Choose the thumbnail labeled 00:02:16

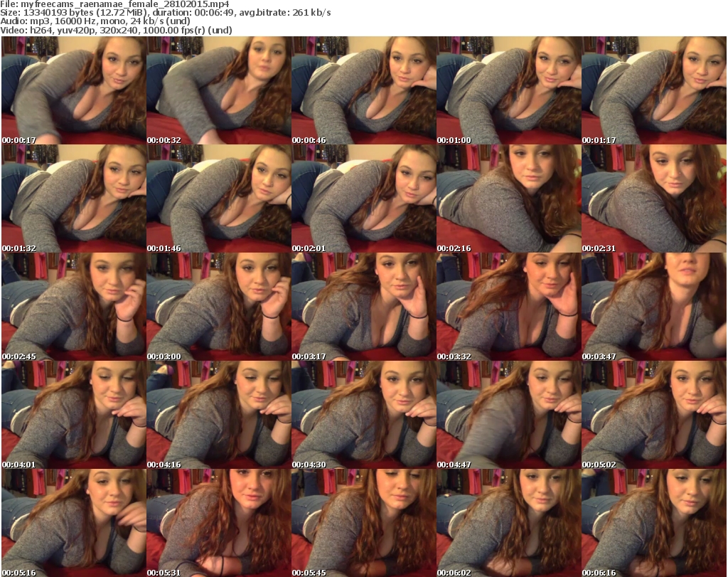509,198
